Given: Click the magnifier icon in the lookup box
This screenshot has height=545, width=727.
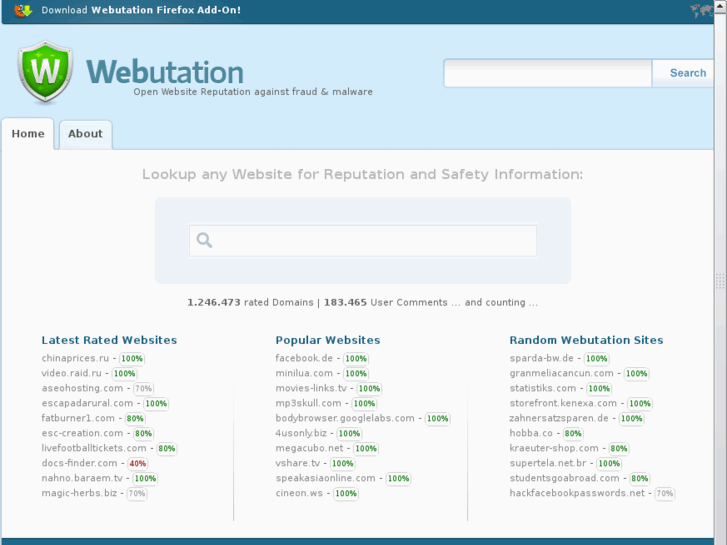Looking at the screenshot, I should [204, 240].
